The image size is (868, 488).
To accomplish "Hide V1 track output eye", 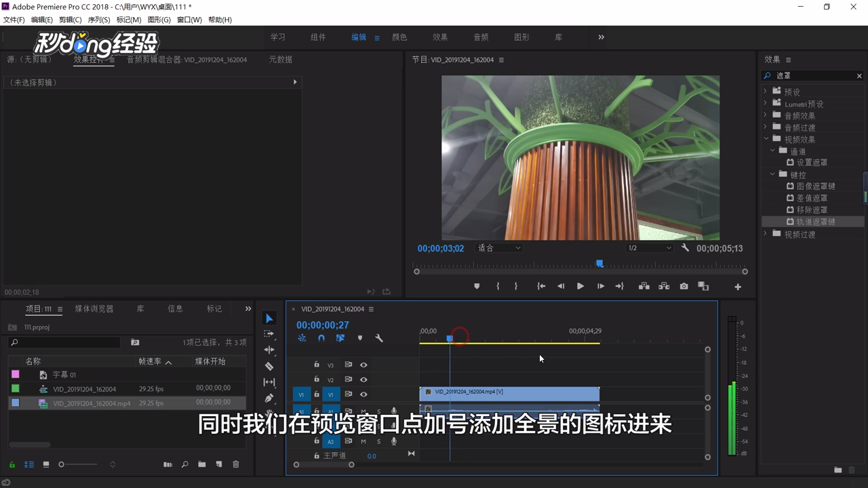I will 363,394.
